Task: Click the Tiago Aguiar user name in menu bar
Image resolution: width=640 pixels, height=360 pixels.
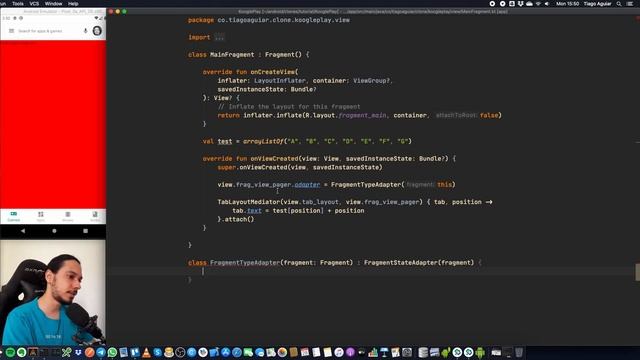Action: coord(598,4)
